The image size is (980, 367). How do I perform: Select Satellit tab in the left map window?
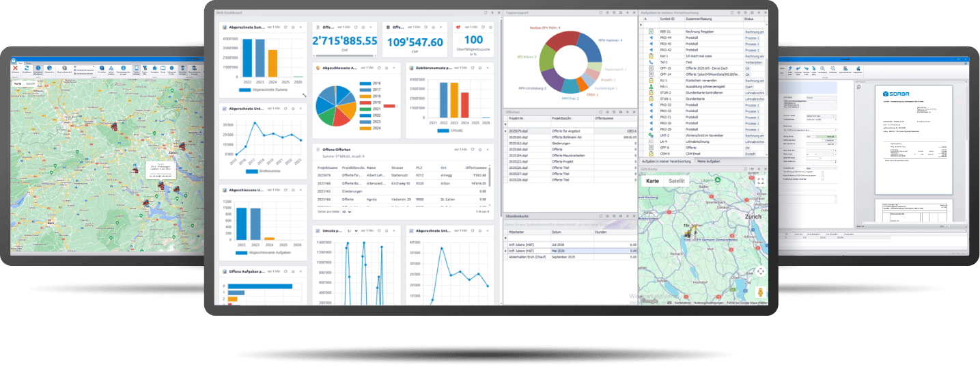point(31,83)
